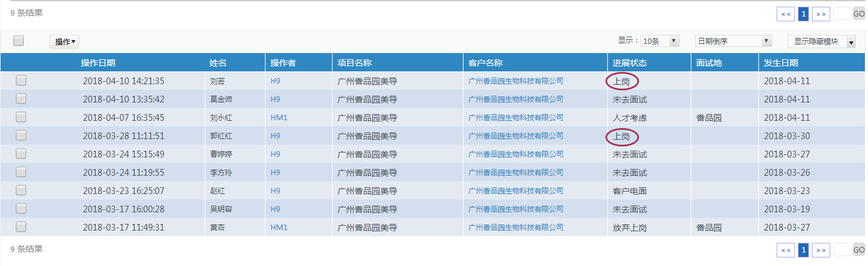The height and width of the screenshot is (266, 868).
Task: Open operator H9 link in 郭红红's row
Action: click(x=275, y=135)
